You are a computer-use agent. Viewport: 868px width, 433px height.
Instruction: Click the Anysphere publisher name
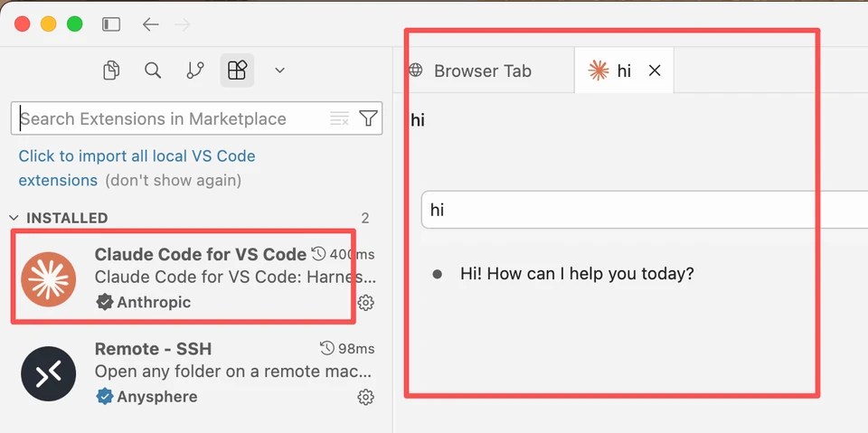click(x=157, y=397)
